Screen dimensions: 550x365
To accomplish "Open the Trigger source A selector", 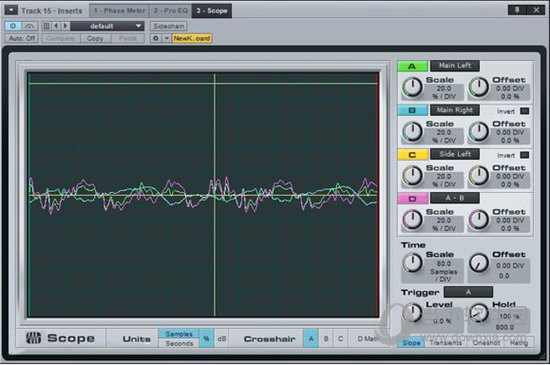I will 468,292.
